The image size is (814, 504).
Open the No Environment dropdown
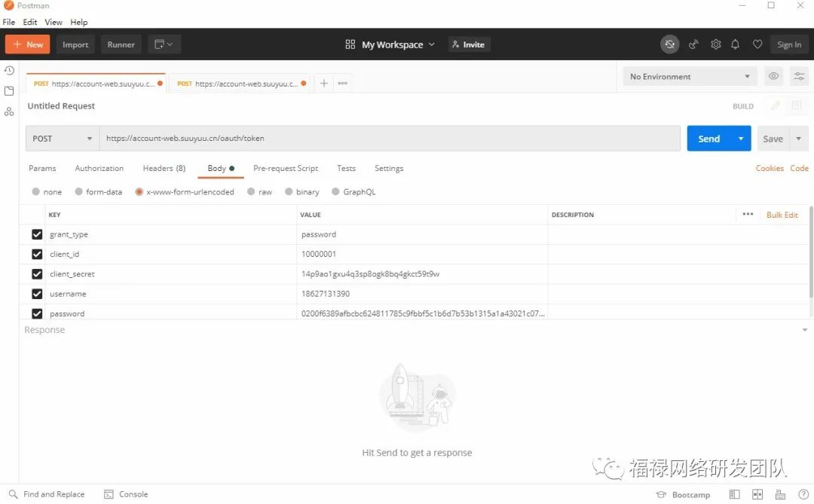[690, 76]
